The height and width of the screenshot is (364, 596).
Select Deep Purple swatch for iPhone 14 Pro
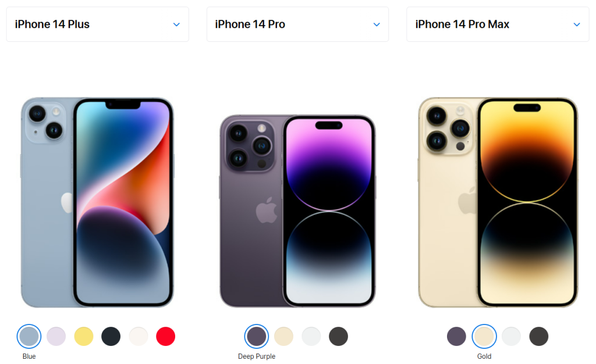point(257,336)
